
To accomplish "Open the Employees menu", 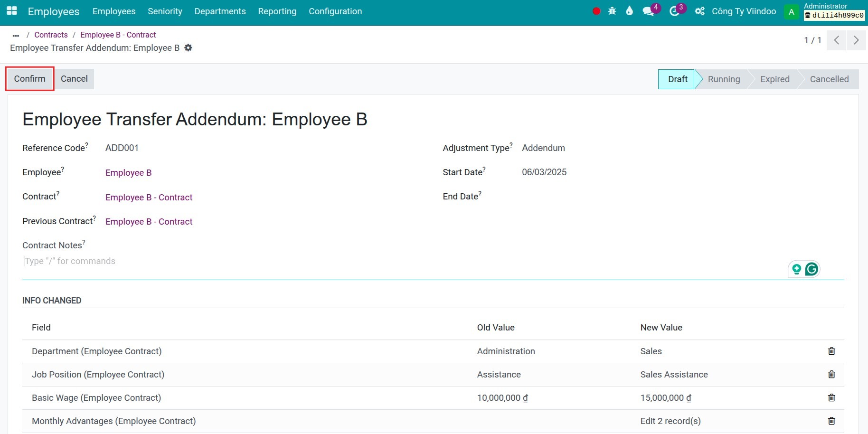I will tap(114, 11).
